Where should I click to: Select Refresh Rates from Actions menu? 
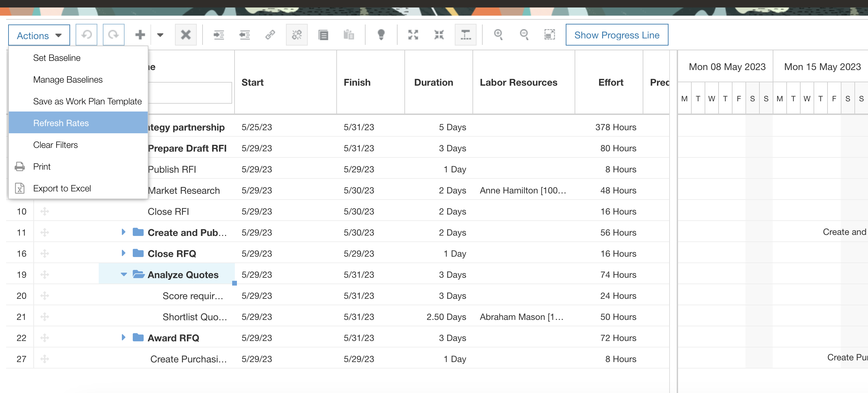pos(61,123)
